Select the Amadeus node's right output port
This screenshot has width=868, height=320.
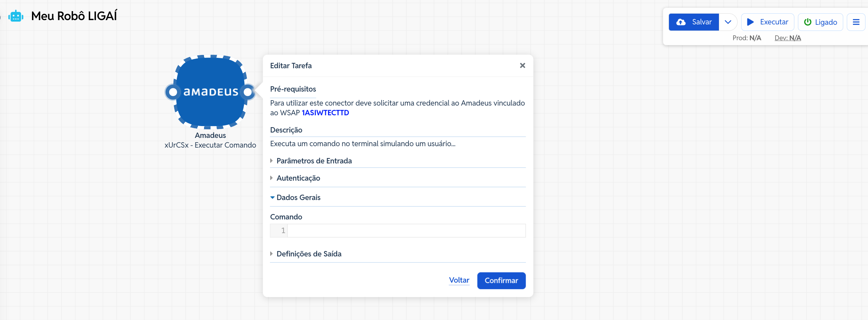(x=248, y=92)
